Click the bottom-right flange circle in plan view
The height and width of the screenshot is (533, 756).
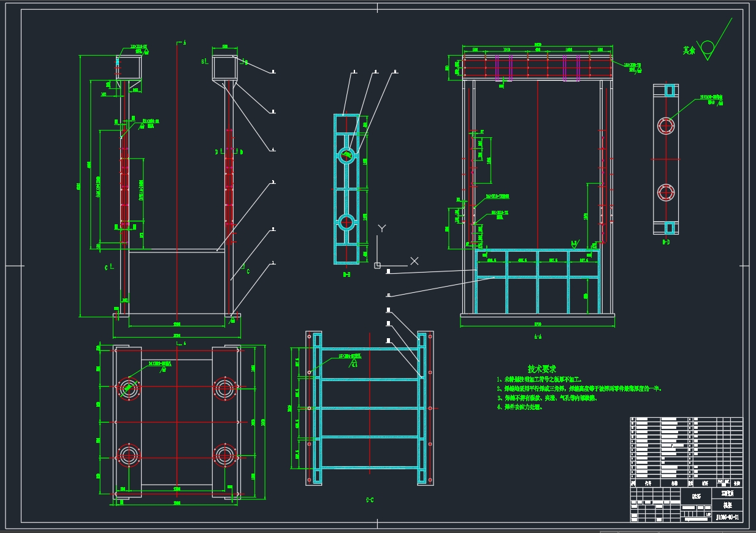pyautogui.click(x=224, y=455)
